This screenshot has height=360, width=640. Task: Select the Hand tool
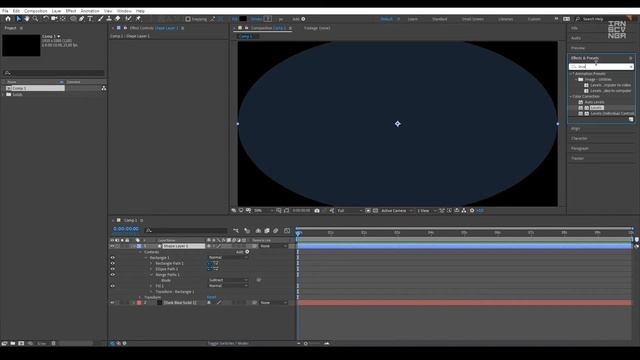click(x=27, y=19)
